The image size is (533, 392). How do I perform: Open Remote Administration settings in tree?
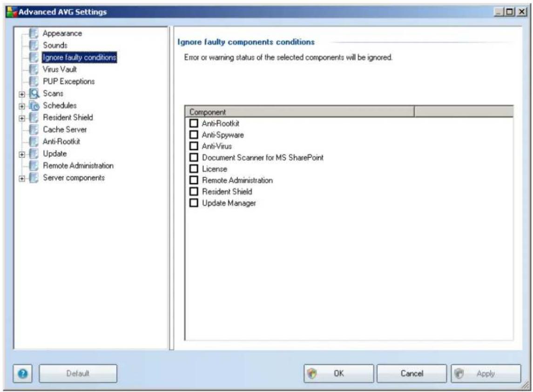coord(78,166)
